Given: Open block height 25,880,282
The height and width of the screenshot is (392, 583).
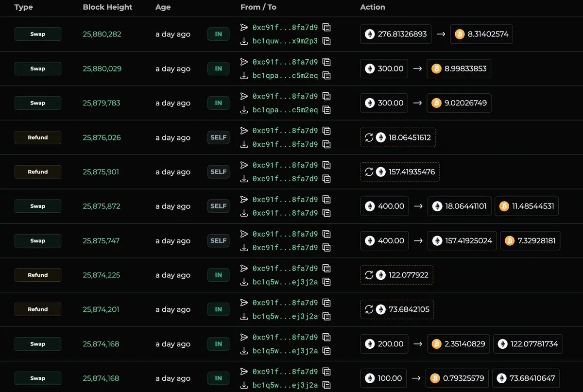Looking at the screenshot, I should point(102,34).
